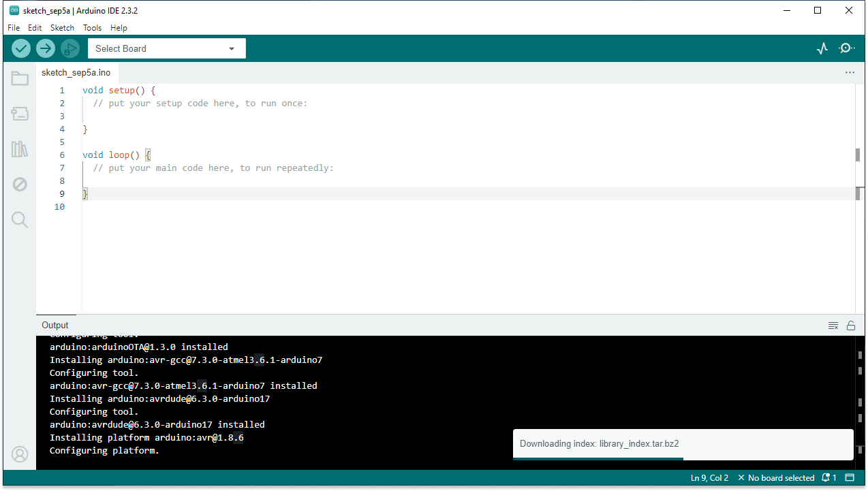The image size is (868, 491).
Task: Click No board selected in status bar
Action: tap(777, 478)
